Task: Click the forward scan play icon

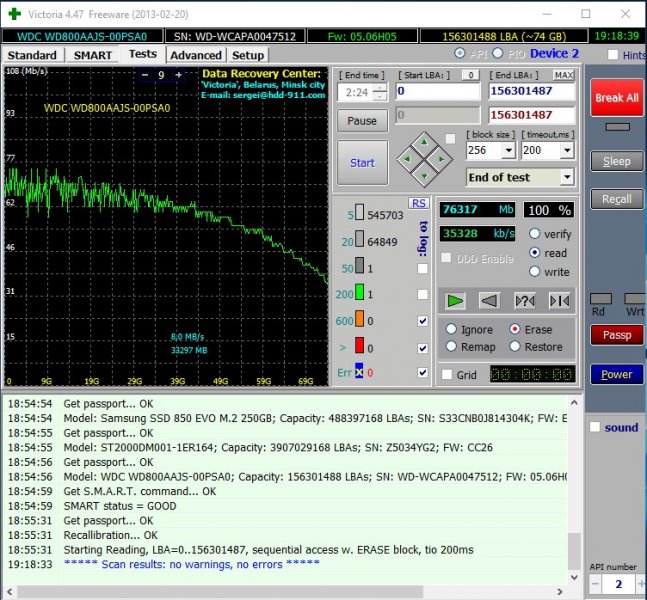Action: click(456, 299)
